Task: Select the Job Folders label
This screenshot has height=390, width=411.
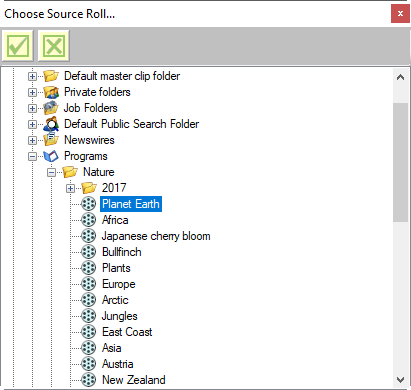Action: click(91, 108)
